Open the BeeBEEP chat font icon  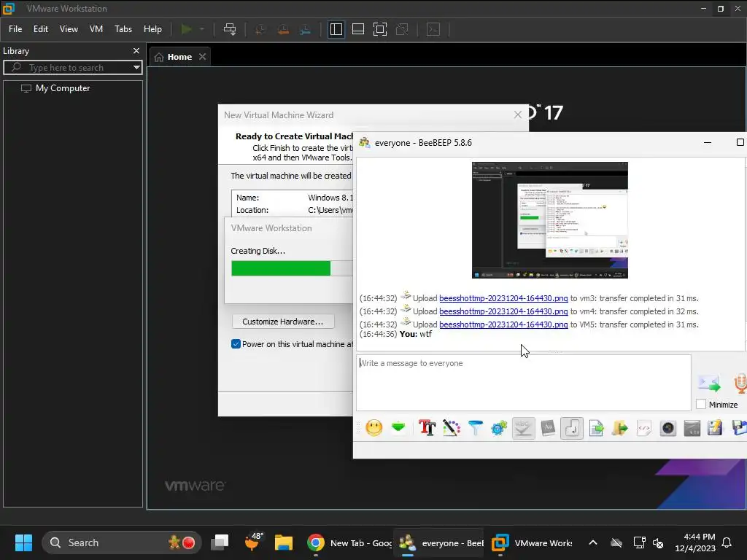tap(427, 427)
